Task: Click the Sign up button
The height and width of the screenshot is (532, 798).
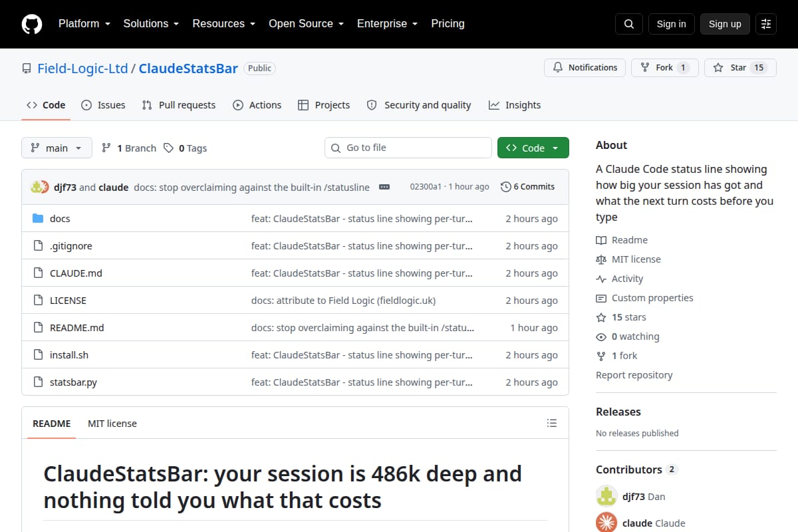Action: tap(725, 24)
